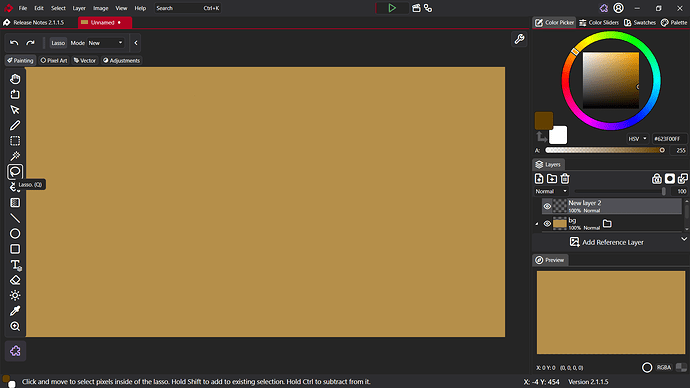Click the alpha slider handle
Viewport: 690px width, 388px height.
[662, 150]
